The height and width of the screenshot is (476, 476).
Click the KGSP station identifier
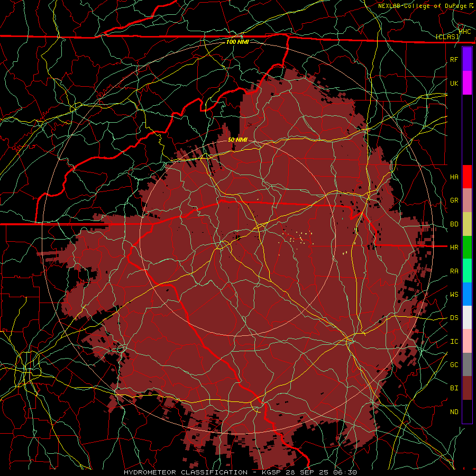(x=270, y=472)
